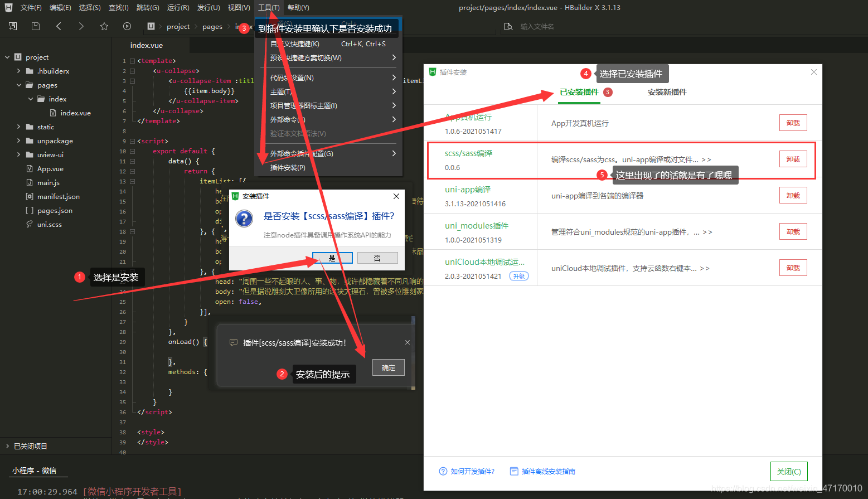Click the new file toolbar icon
This screenshot has height=499, width=868.
tap(13, 26)
